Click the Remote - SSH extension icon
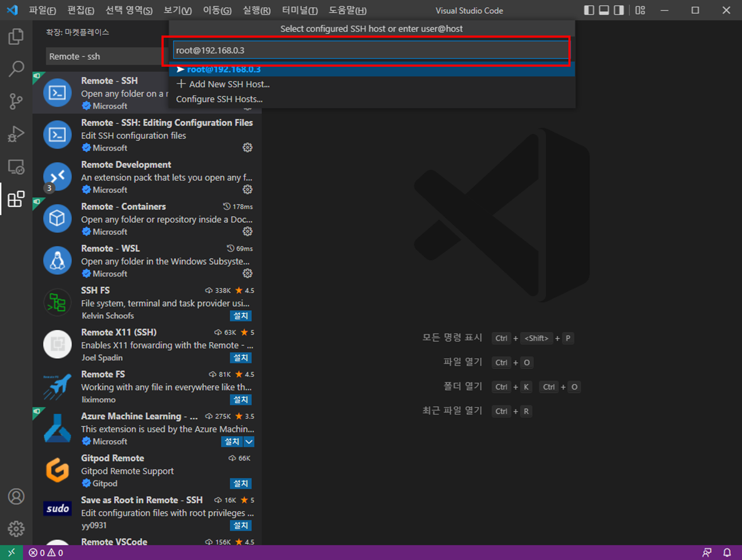Screen dimensions: 742x560 pos(58,93)
